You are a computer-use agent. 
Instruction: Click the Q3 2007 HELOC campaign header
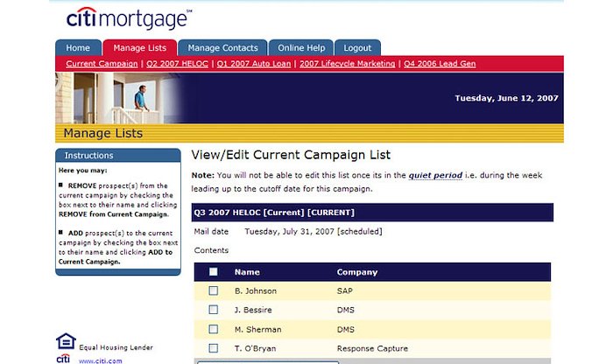pos(372,213)
